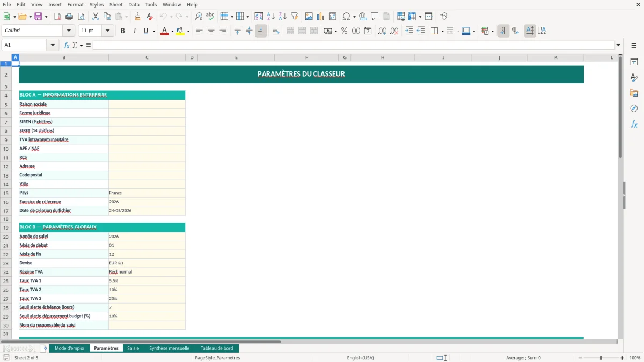The image size is (644, 362).
Task: Click the Sort Descending icon
Action: pyautogui.click(x=282, y=17)
